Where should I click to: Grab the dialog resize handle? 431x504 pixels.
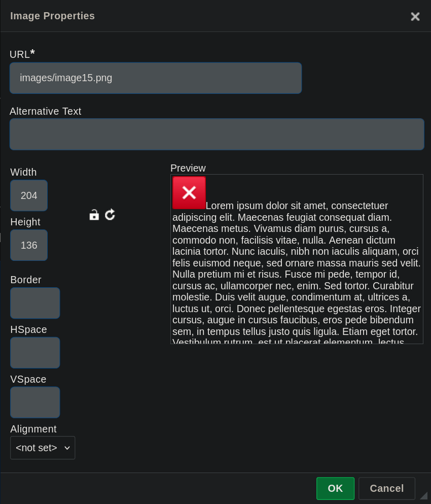click(x=423, y=495)
